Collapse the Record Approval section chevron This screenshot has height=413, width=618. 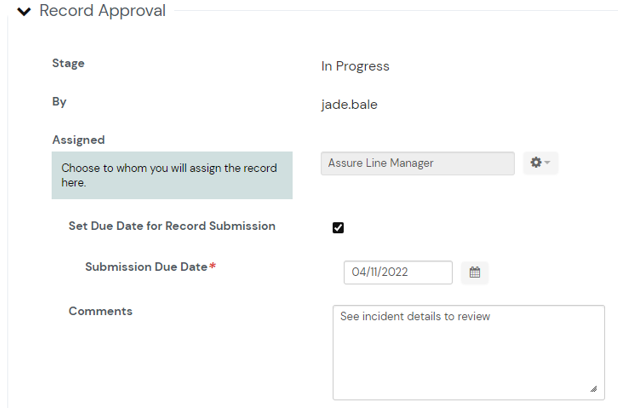tap(24, 12)
